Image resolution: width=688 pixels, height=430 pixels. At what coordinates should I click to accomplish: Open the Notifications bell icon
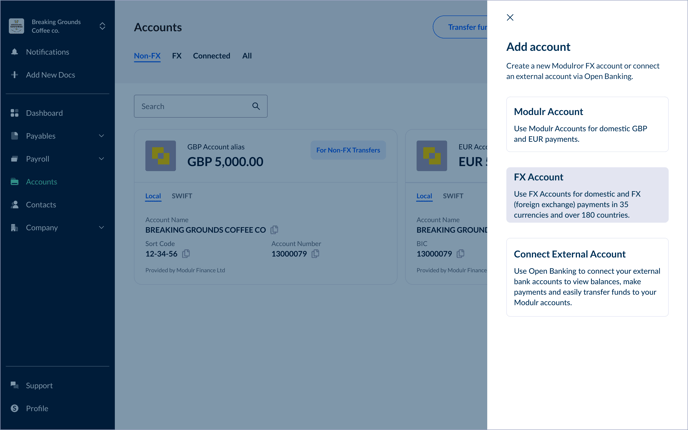pos(14,52)
